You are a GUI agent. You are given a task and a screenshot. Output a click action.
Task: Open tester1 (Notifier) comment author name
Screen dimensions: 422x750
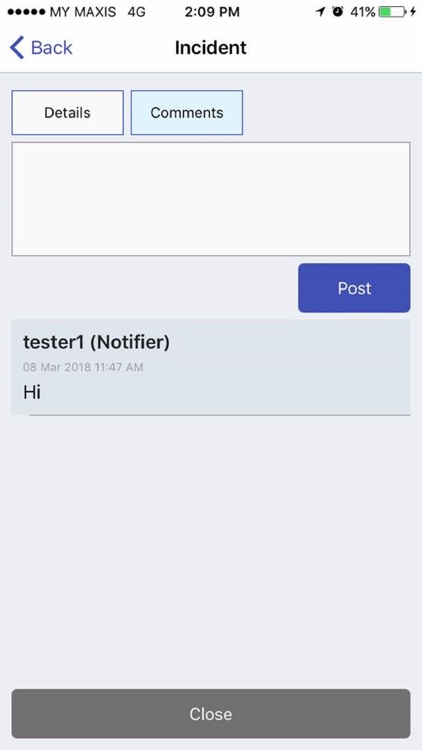96,342
